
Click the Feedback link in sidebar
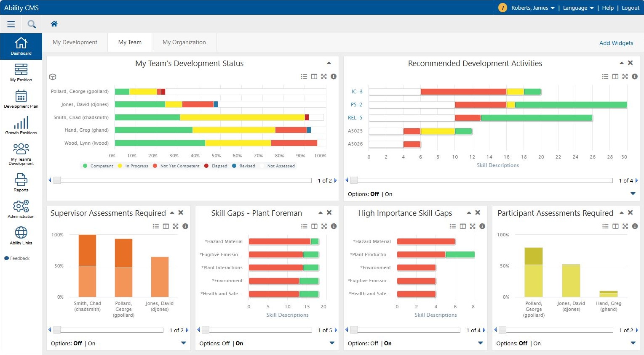coord(17,258)
